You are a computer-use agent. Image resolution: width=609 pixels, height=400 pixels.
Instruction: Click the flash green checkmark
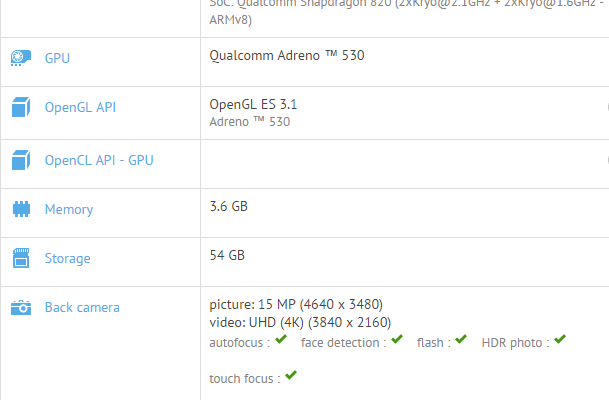[460, 340]
